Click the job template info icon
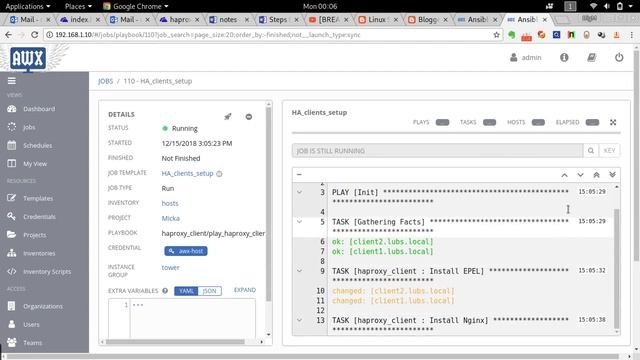The height and width of the screenshot is (360, 640). coord(219,174)
